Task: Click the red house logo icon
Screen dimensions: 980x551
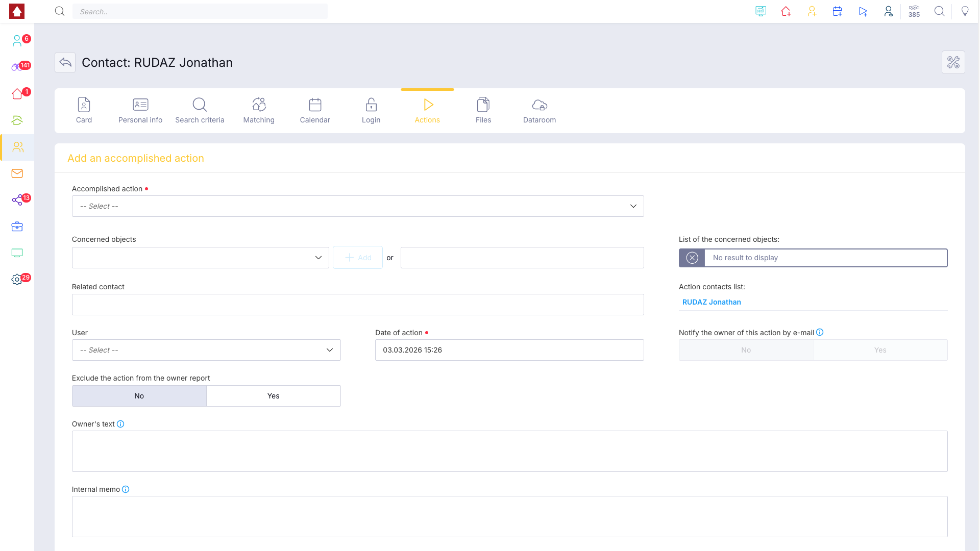Action: click(17, 11)
